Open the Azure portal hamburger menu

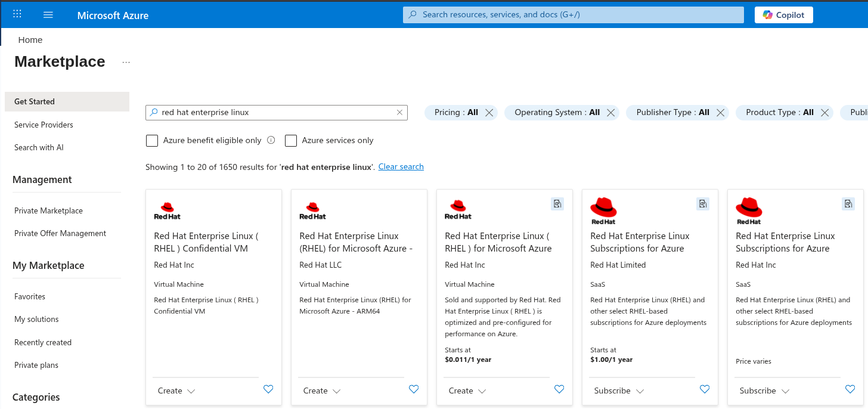pos(48,15)
